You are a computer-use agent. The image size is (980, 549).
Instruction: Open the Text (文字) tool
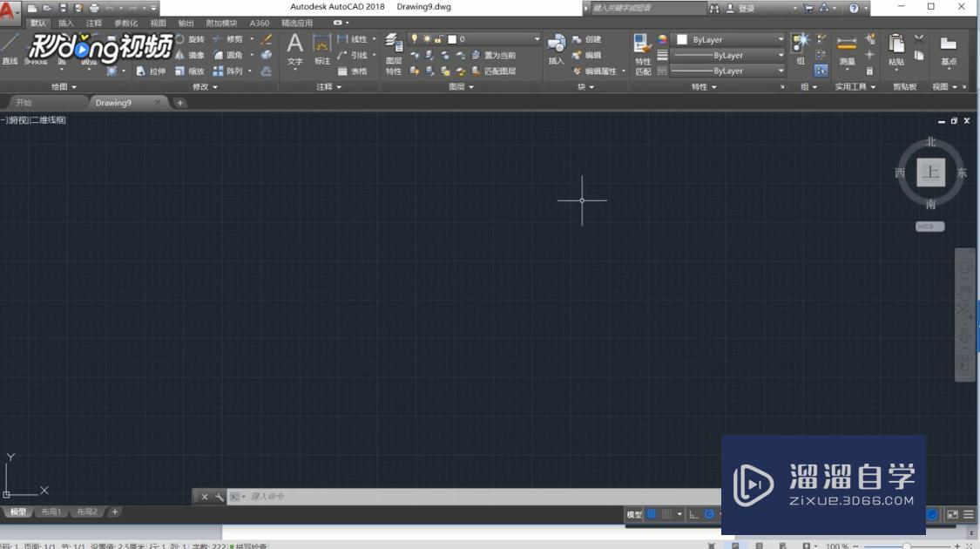tap(295, 50)
